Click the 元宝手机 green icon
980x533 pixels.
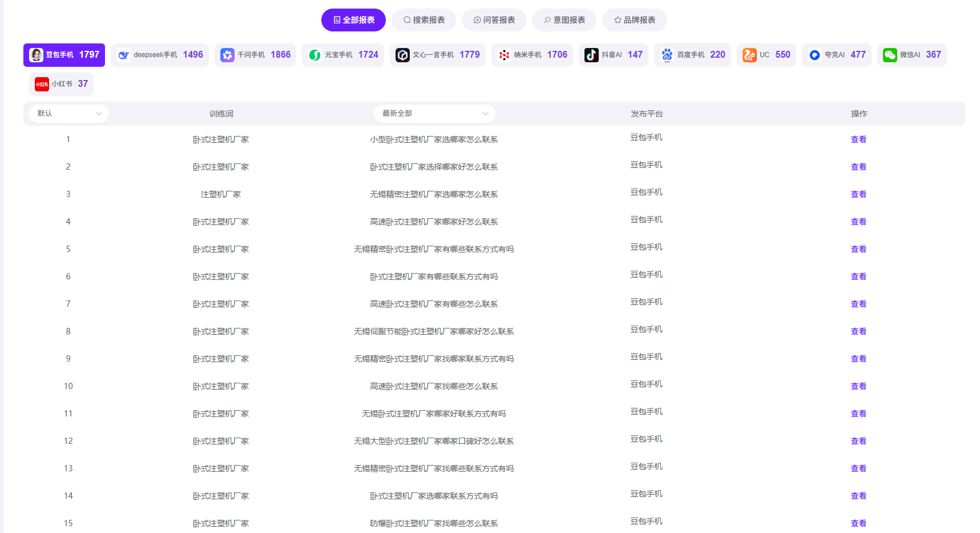click(315, 55)
